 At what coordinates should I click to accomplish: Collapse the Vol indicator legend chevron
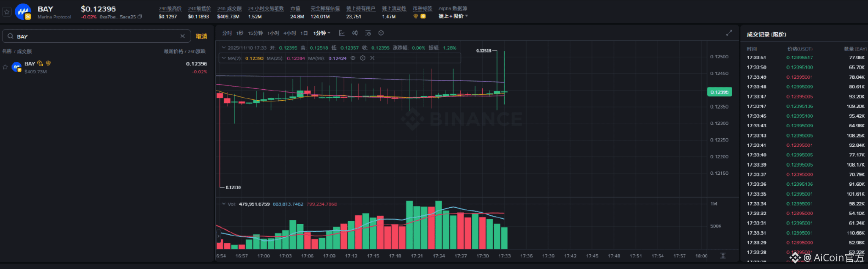[x=224, y=204]
